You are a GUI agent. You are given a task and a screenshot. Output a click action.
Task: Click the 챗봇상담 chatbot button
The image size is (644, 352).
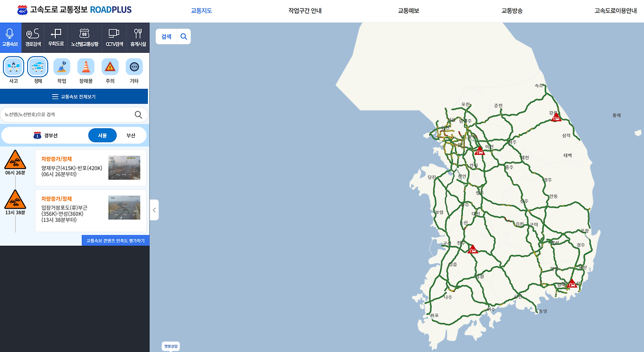[171, 346]
